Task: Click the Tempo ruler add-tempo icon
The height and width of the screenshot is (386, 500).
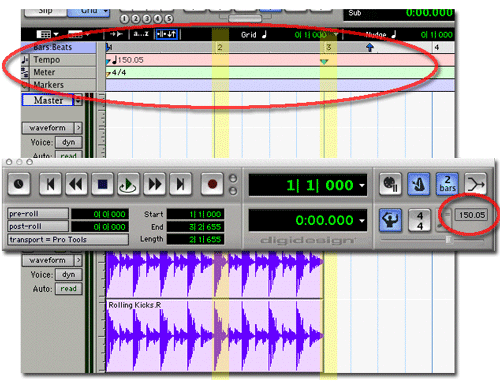Action: (x=25, y=60)
